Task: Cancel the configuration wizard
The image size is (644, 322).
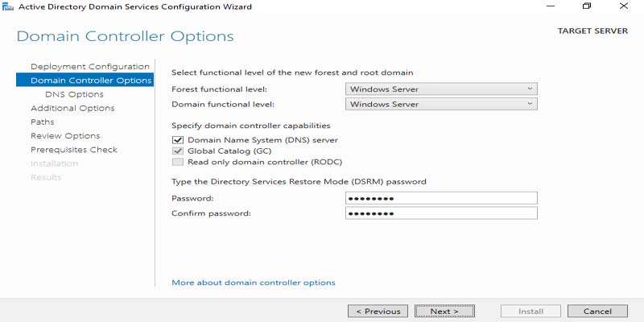Action: (597, 312)
